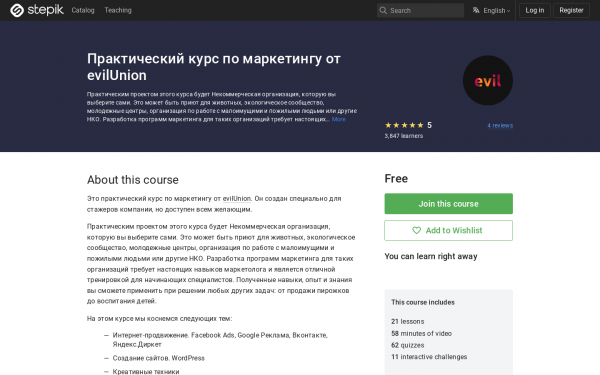Click the '11 interactive challenges' entry
Viewport: 600px width, 375px height.
click(x=429, y=357)
